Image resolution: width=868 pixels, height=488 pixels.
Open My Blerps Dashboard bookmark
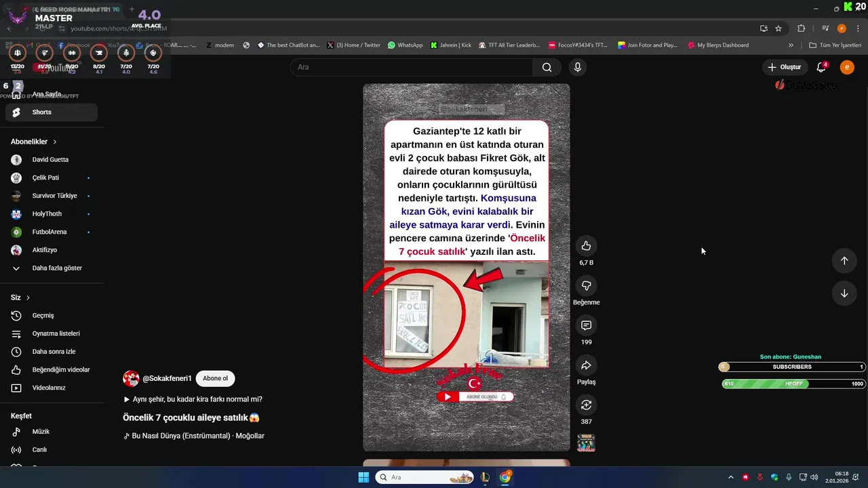click(717, 45)
